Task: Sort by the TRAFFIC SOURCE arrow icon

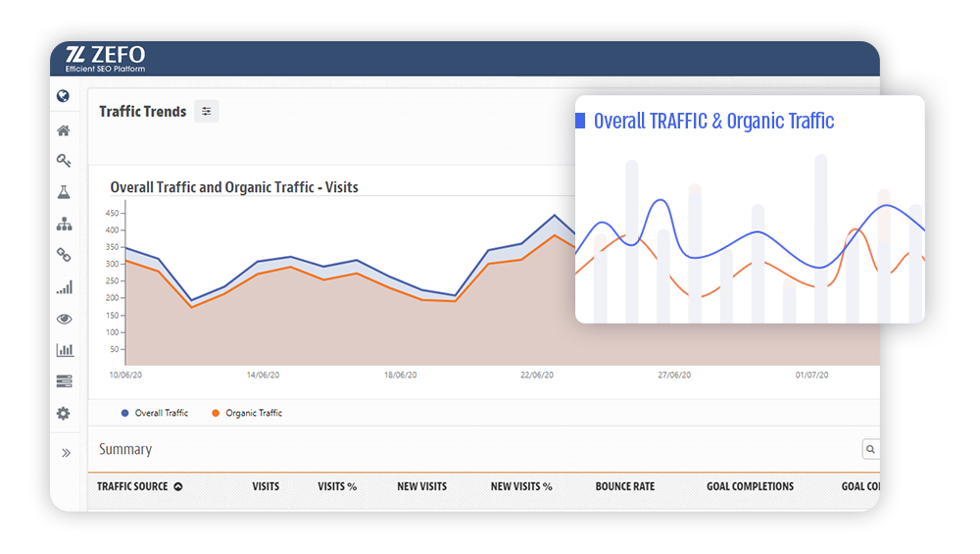Action: [x=178, y=486]
